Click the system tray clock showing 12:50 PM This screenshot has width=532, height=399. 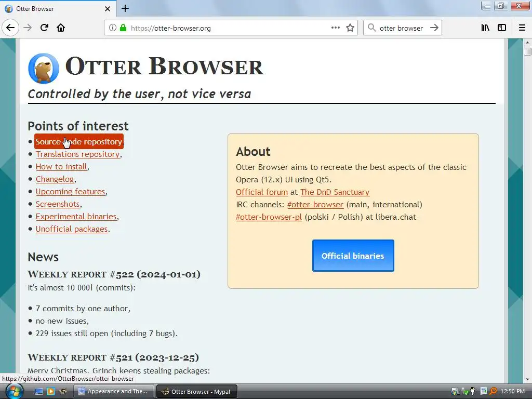512,392
